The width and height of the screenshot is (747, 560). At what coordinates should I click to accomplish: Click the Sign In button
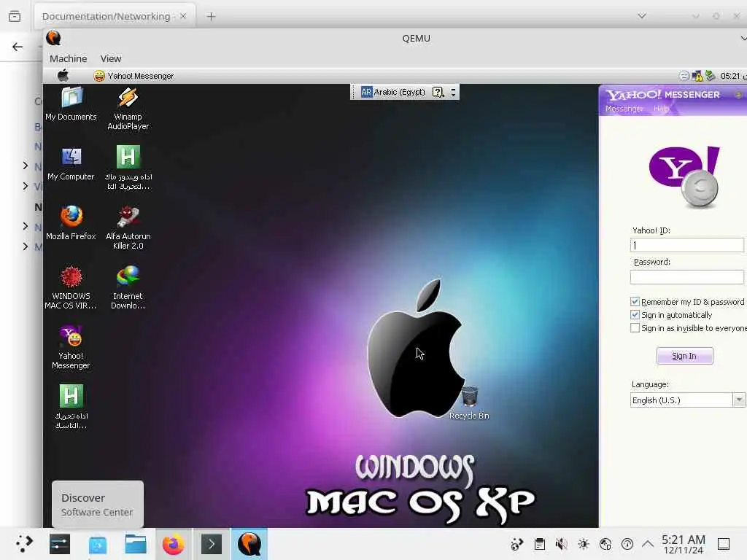[x=684, y=356]
